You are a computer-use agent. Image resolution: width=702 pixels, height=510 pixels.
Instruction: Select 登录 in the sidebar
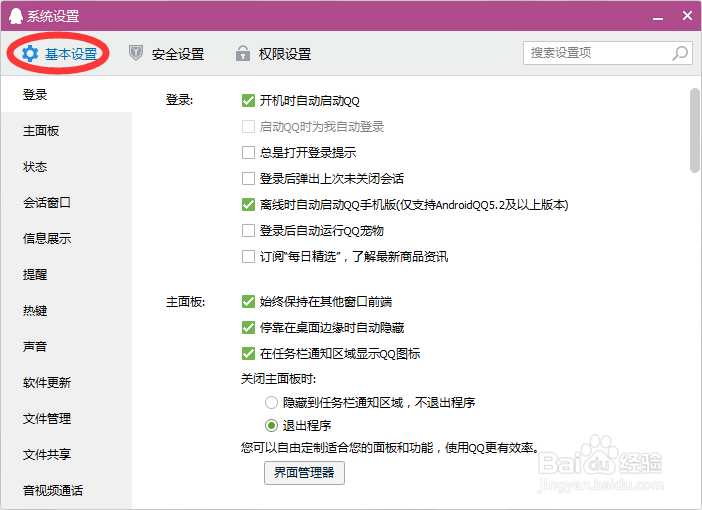tap(67, 94)
